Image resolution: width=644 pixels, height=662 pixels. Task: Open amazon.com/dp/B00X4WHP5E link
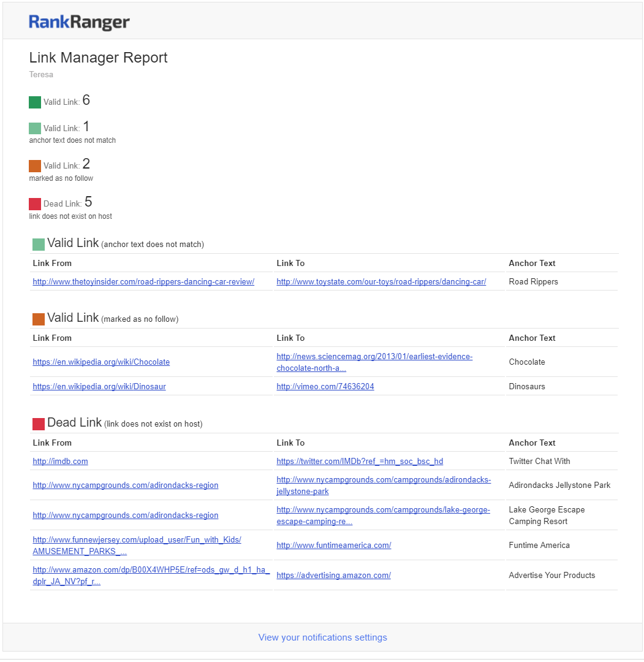151,576
